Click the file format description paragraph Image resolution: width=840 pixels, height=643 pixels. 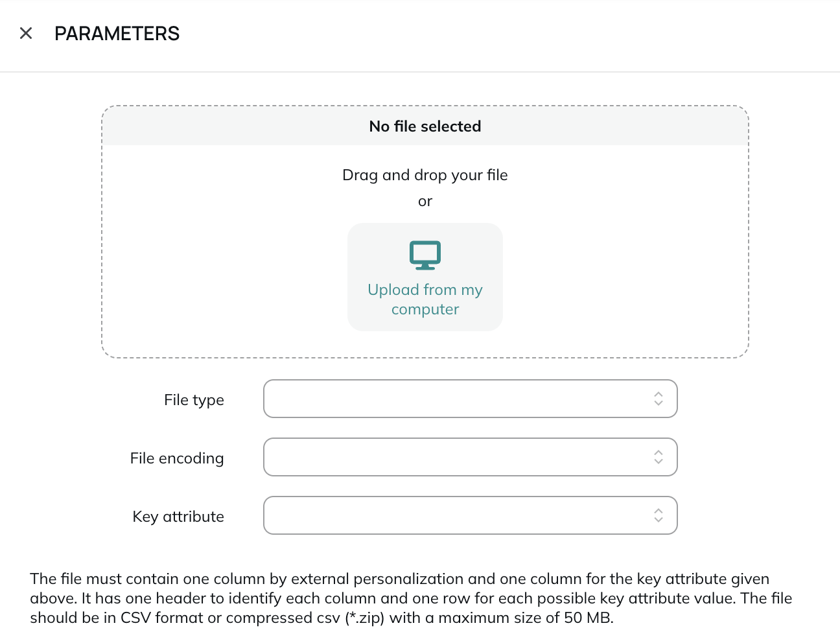click(x=411, y=598)
